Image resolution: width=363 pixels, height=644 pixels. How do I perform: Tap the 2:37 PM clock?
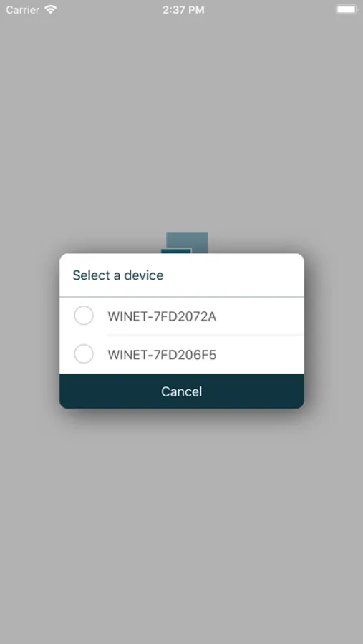183,10
